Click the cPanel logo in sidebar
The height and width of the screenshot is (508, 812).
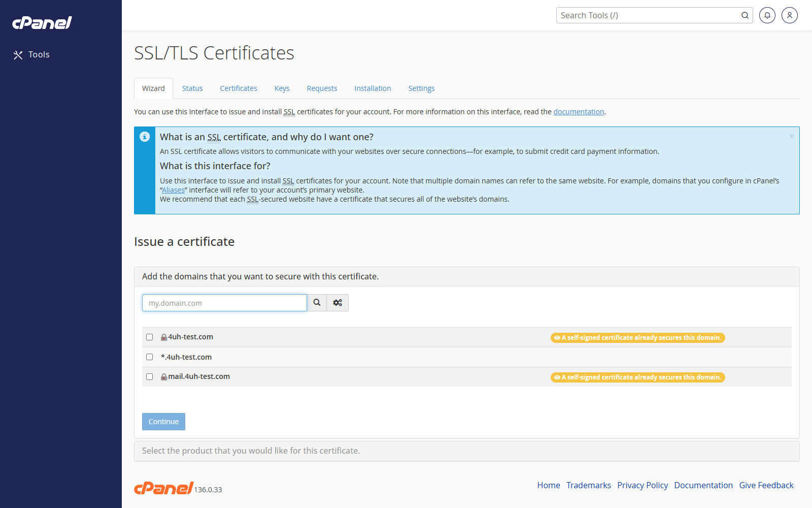(x=42, y=23)
